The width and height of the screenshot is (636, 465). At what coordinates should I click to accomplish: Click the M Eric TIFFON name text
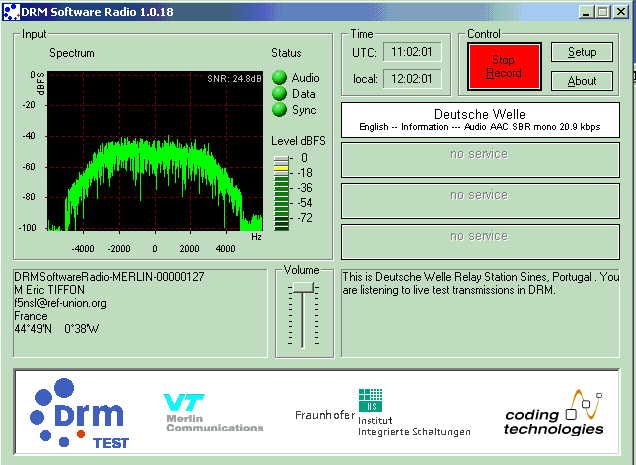coord(49,290)
